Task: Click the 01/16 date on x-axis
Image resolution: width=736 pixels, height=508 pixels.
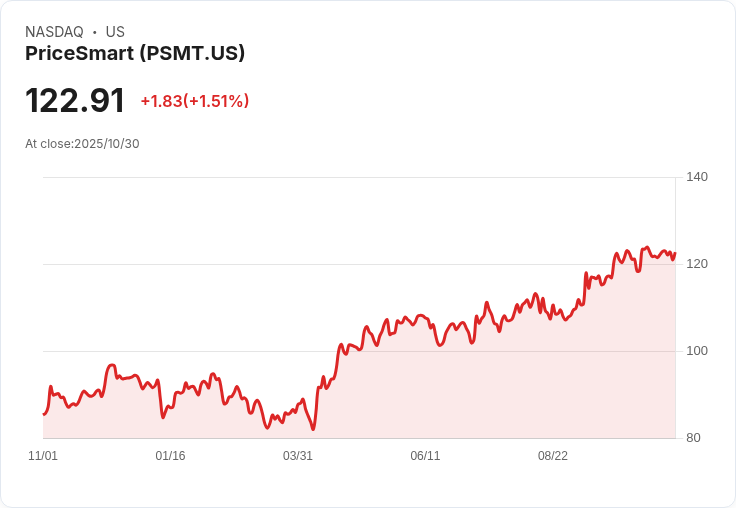Action: point(170,456)
